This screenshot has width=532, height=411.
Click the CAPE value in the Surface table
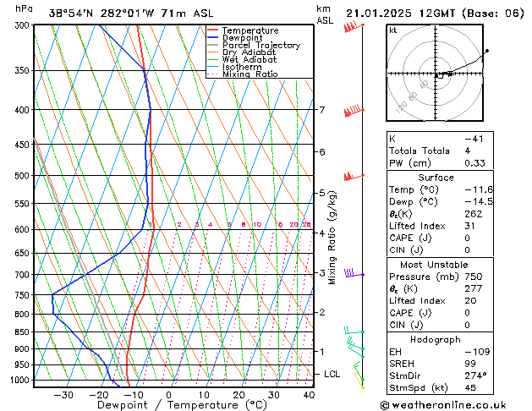click(467, 238)
